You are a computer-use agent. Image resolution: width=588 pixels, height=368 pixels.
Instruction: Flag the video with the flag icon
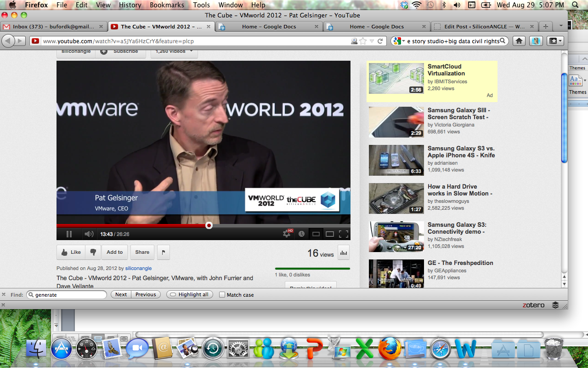coord(164,252)
